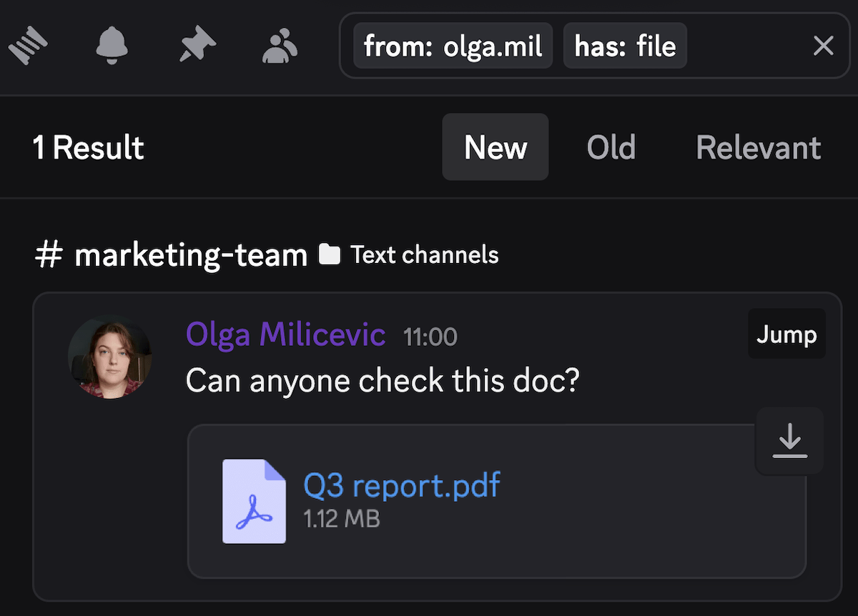Switch sorting to Relevant
858x616 pixels.
pos(758,147)
